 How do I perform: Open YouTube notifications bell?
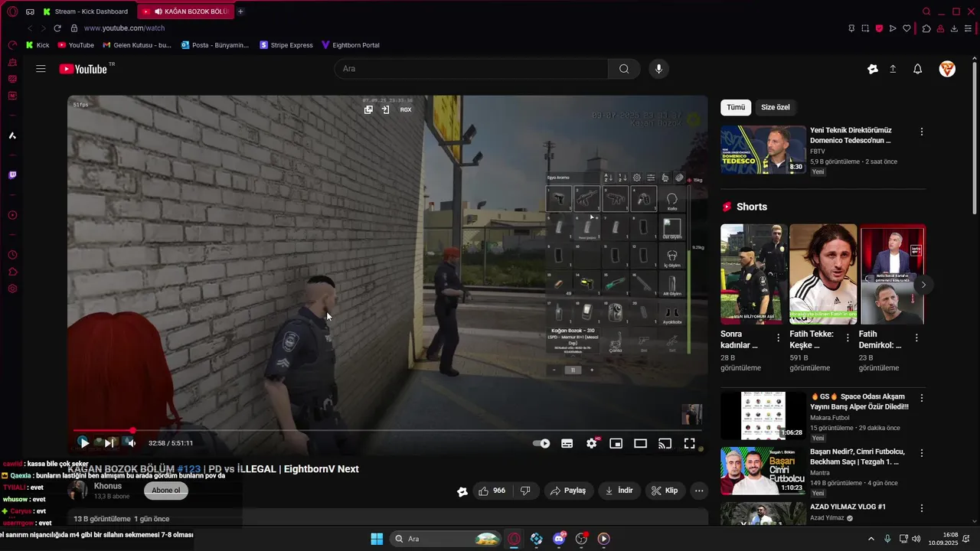pyautogui.click(x=917, y=69)
